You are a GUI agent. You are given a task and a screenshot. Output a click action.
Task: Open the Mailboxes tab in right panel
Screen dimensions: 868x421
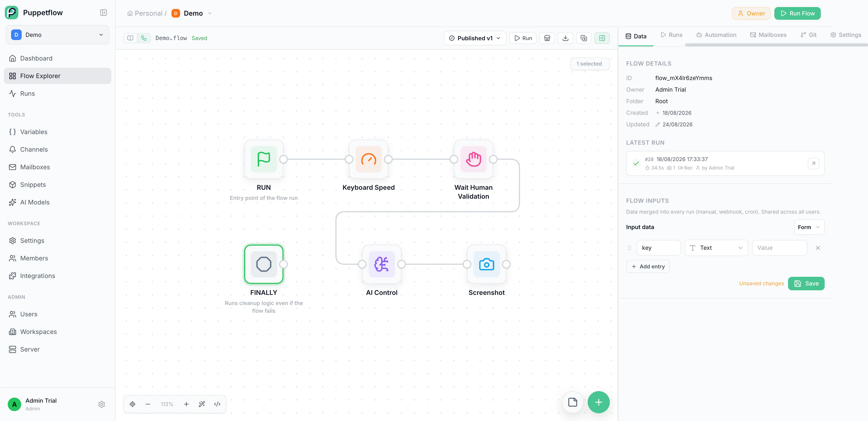(768, 35)
